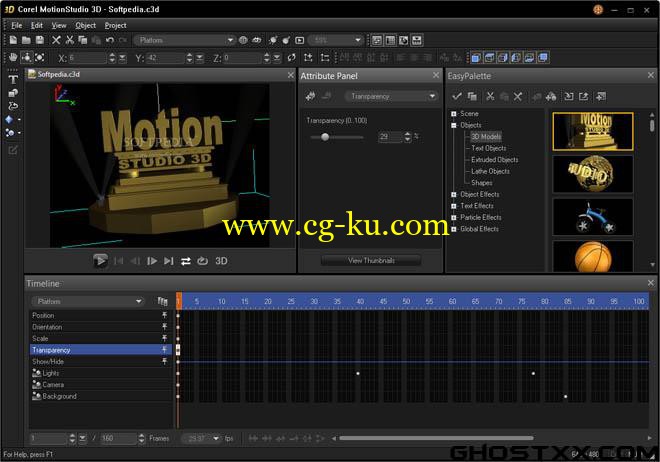Select Text Objects in EasyPalette tree
The image size is (660, 462).
coord(489,148)
